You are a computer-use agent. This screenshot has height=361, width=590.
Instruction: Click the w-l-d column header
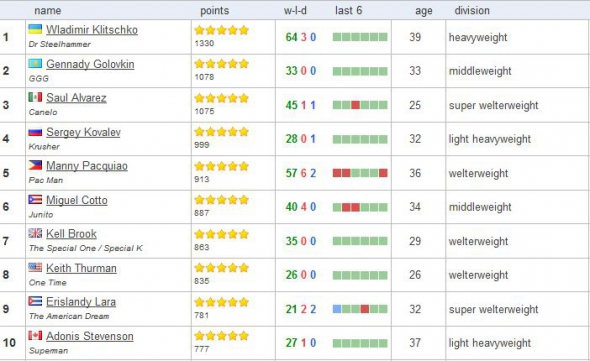click(295, 10)
